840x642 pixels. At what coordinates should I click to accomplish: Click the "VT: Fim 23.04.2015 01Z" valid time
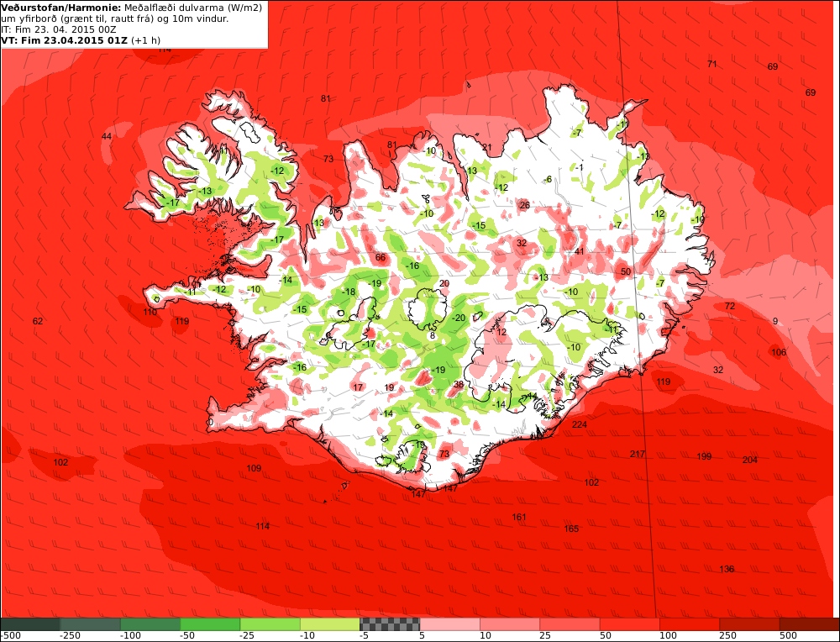pos(65,40)
